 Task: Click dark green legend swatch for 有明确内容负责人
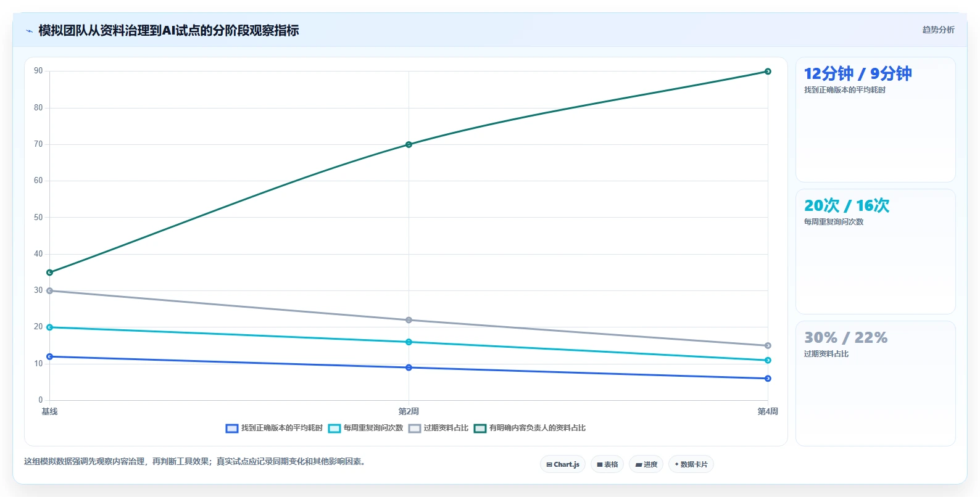pos(480,429)
